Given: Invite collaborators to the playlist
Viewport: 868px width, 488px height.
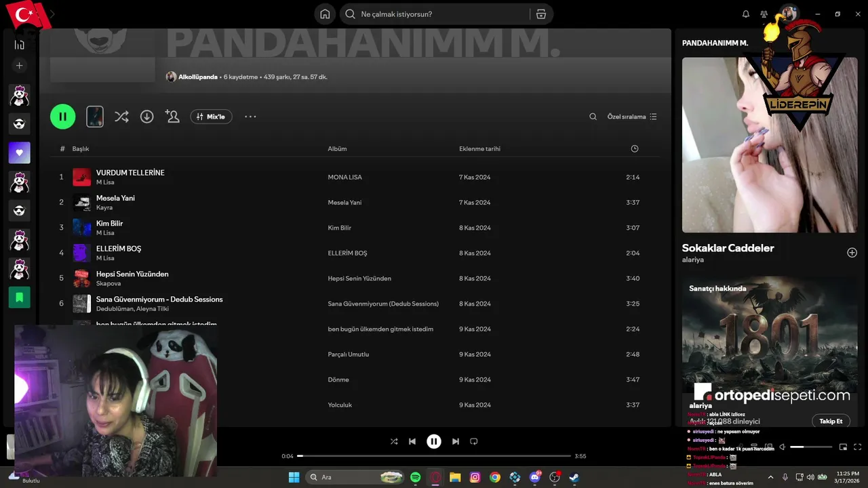Looking at the screenshot, I should (x=172, y=117).
